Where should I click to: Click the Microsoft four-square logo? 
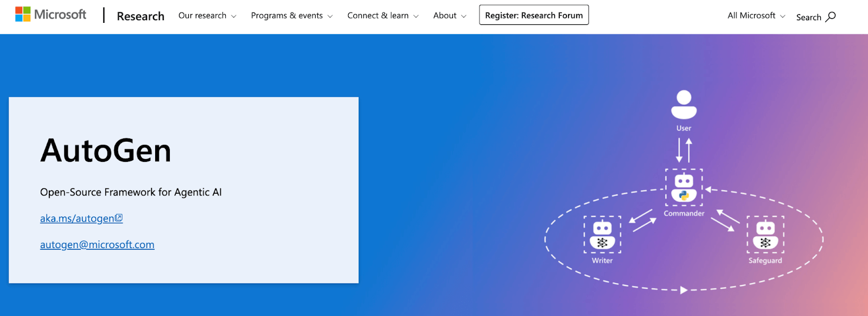click(23, 15)
